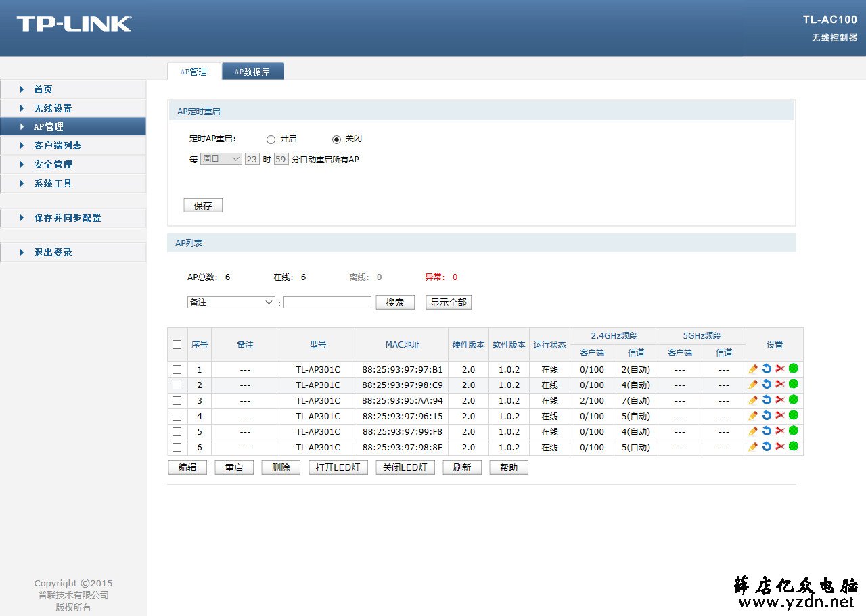Click the 关闭LED灯 button
866x616 pixels.
coord(405,467)
